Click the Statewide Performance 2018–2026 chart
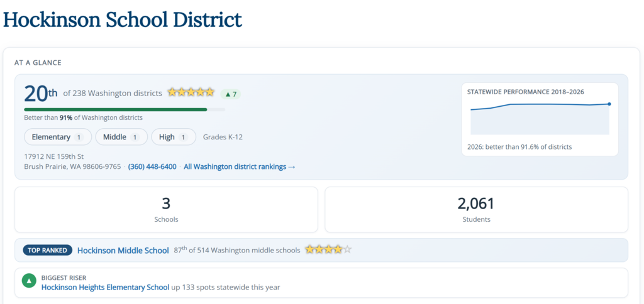The height and width of the screenshot is (304, 644). tap(540, 118)
